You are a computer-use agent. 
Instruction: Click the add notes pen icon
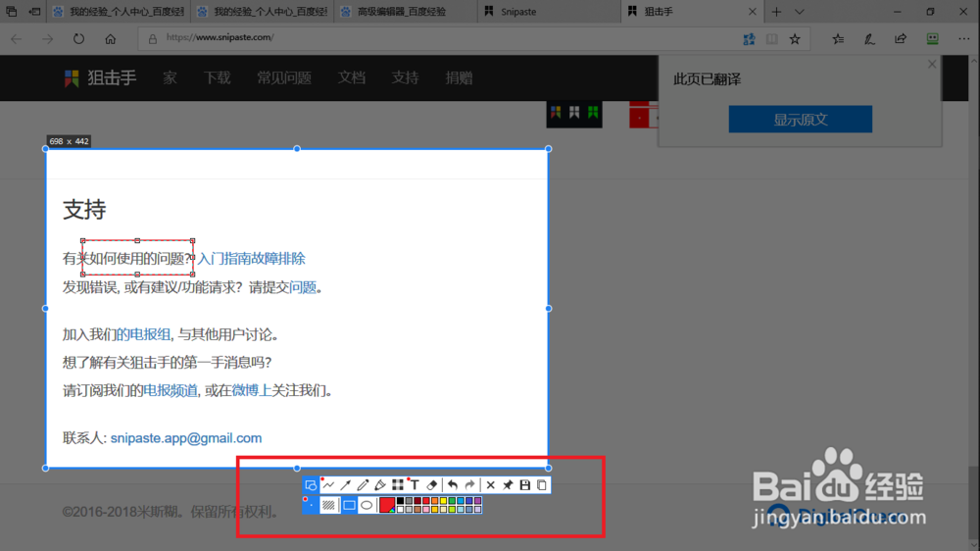(x=869, y=39)
